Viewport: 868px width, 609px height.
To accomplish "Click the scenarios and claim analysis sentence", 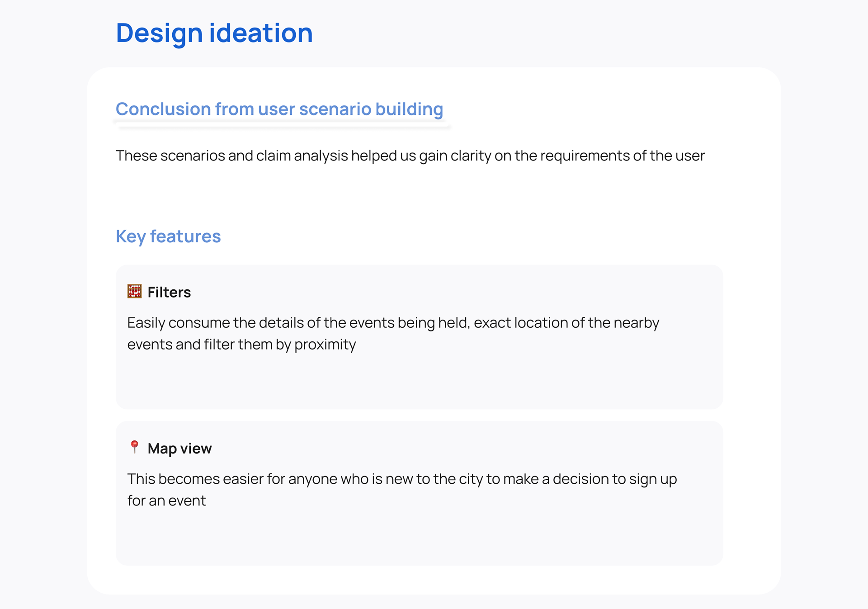I will pos(410,156).
